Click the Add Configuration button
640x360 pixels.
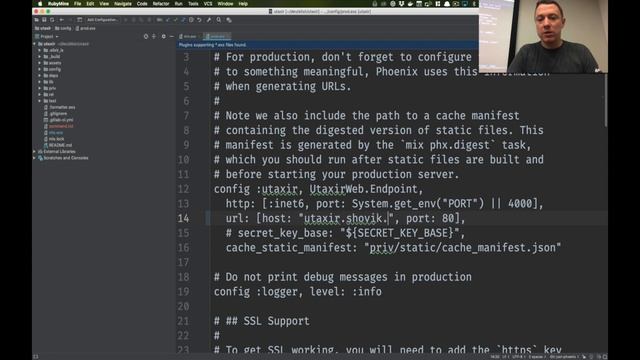[103, 20]
